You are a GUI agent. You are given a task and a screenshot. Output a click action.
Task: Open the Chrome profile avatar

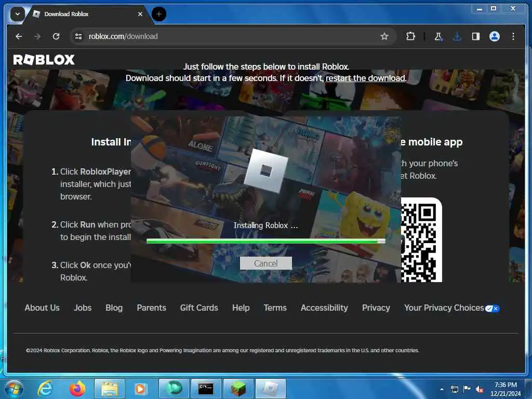(x=495, y=36)
